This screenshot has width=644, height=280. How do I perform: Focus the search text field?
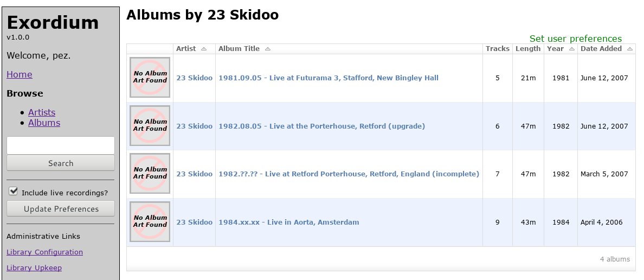61,145
